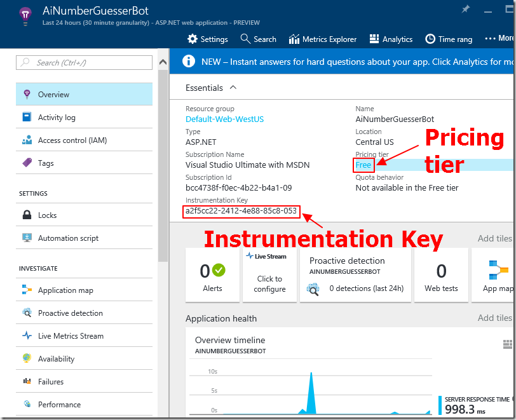Image resolution: width=516 pixels, height=420 pixels.
Task: Click the Locks padlock icon
Action: pyautogui.click(x=27, y=215)
